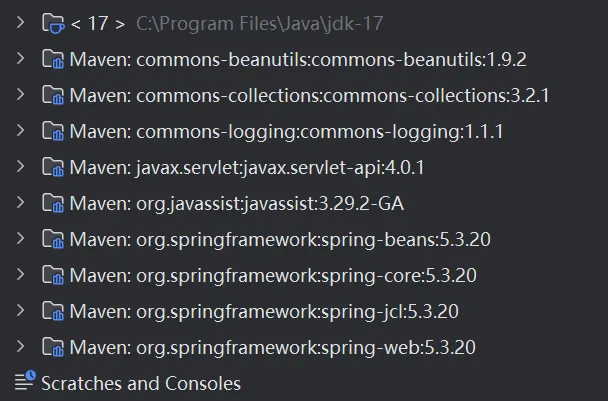Select Scratches and Consoles item
This screenshot has width=608, height=401.
click(x=140, y=383)
